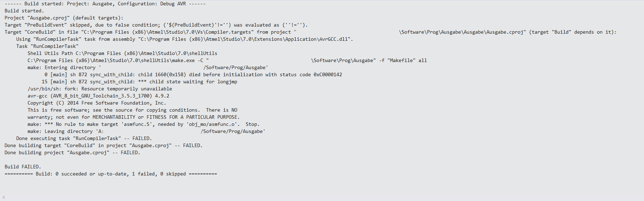Click the 'fork: Resource temporarily unavailable' line
Screen dimensions: 644x201
[x=100, y=89]
